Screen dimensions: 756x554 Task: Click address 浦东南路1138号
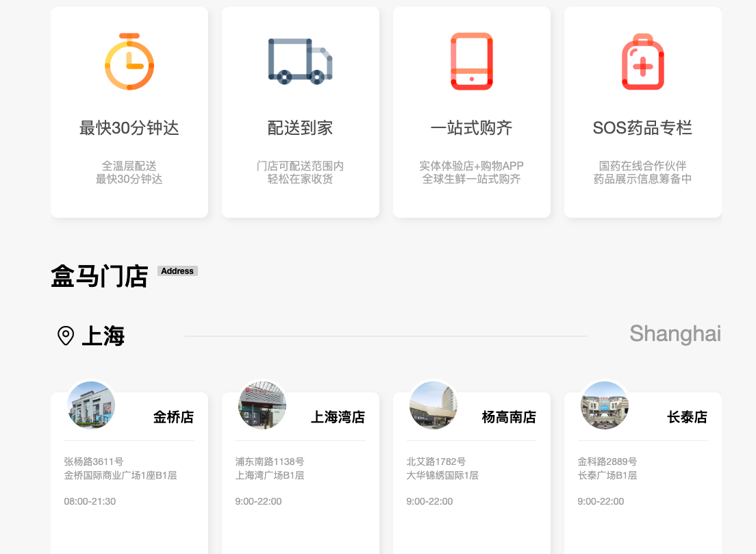tap(270, 462)
